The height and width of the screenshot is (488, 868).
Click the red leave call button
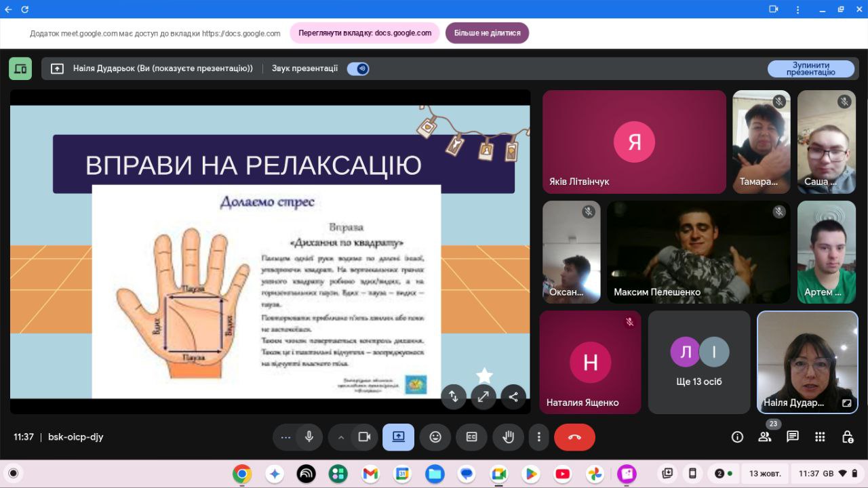point(574,437)
